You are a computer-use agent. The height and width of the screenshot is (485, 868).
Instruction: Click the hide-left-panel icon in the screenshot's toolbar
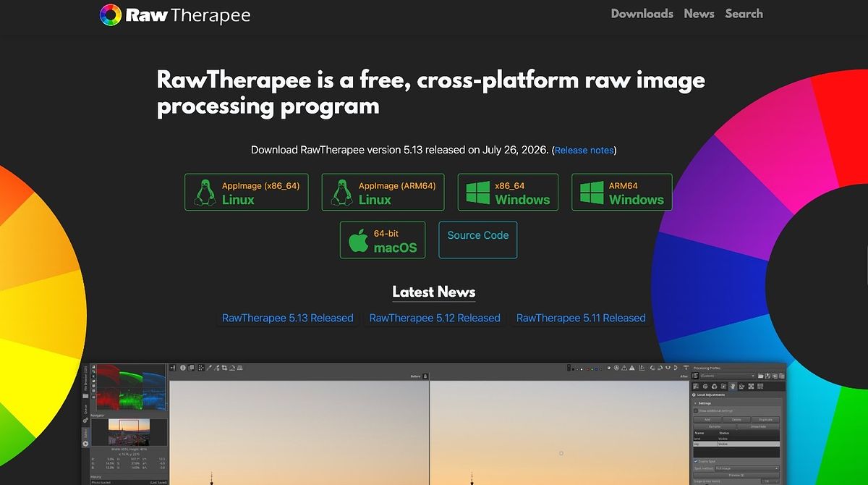(173, 368)
